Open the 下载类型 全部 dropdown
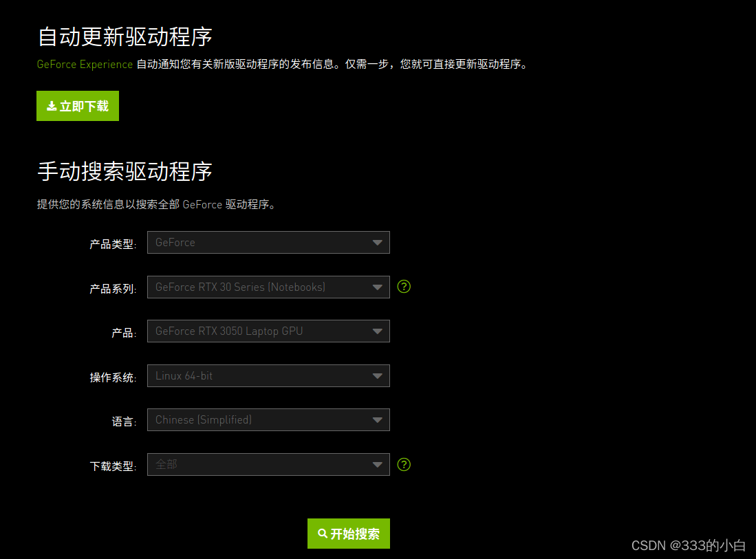Screen dimensions: 756x559 pos(268,465)
